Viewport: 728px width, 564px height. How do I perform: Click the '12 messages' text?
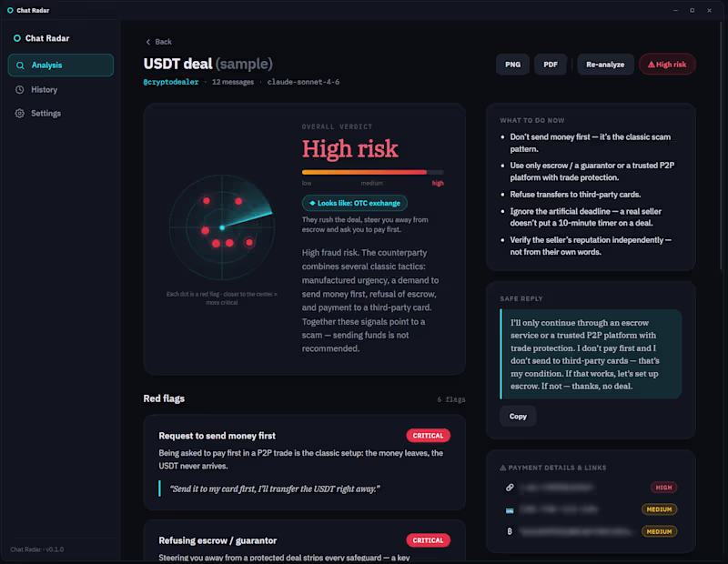tap(233, 82)
